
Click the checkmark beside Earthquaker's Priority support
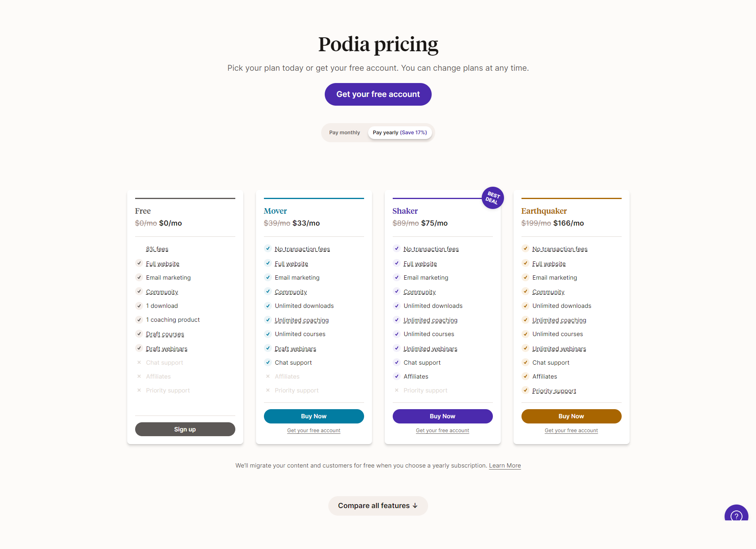tap(525, 390)
